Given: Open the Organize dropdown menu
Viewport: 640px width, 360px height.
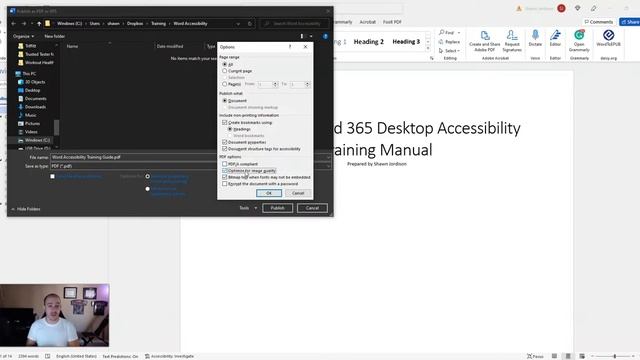Looking at the screenshot, I should pos(23,36).
